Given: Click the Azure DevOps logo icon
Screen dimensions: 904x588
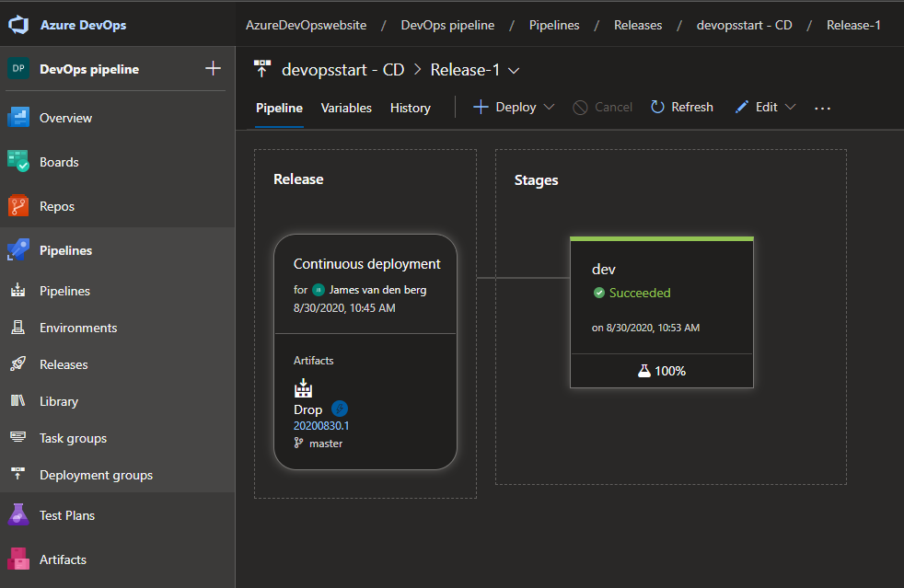Looking at the screenshot, I should pos(18,25).
